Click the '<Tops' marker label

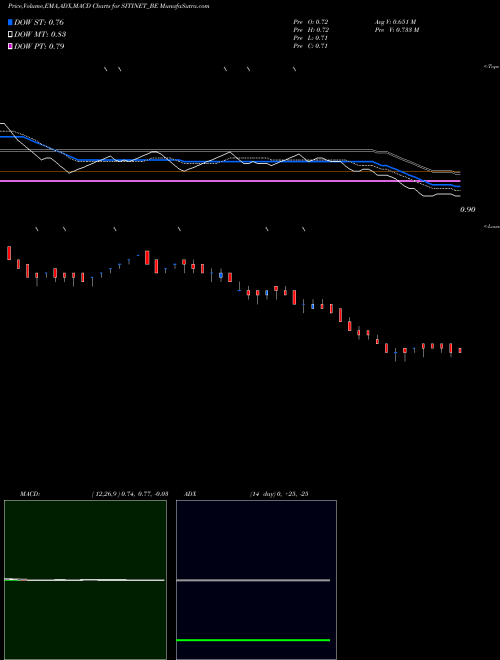(491, 67)
